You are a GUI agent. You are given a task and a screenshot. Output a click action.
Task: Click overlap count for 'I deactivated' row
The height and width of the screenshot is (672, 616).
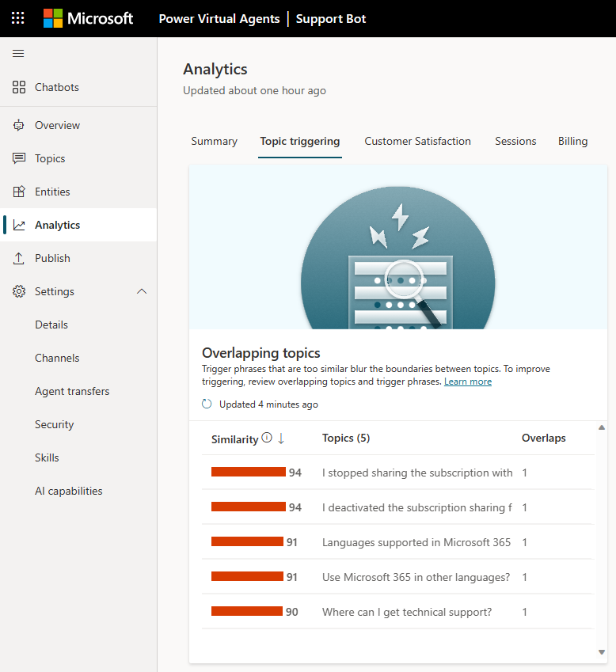525,507
